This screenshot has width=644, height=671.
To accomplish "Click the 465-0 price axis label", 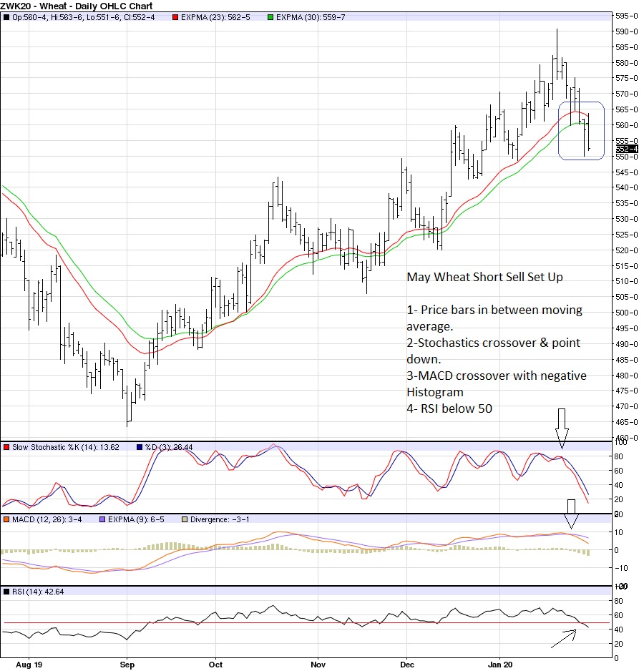I will pyautogui.click(x=627, y=422).
